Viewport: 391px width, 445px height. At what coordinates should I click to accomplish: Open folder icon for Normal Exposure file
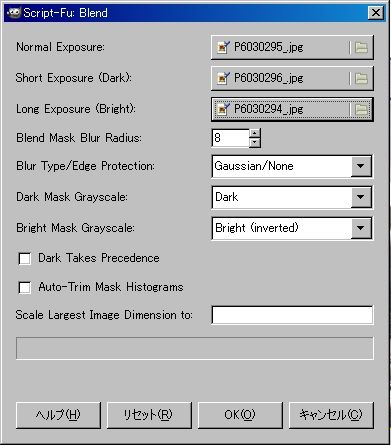pyautogui.click(x=361, y=48)
